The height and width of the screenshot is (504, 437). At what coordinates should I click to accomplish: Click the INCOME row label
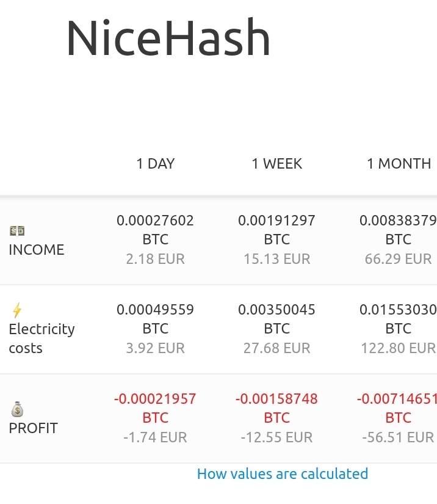point(36,250)
